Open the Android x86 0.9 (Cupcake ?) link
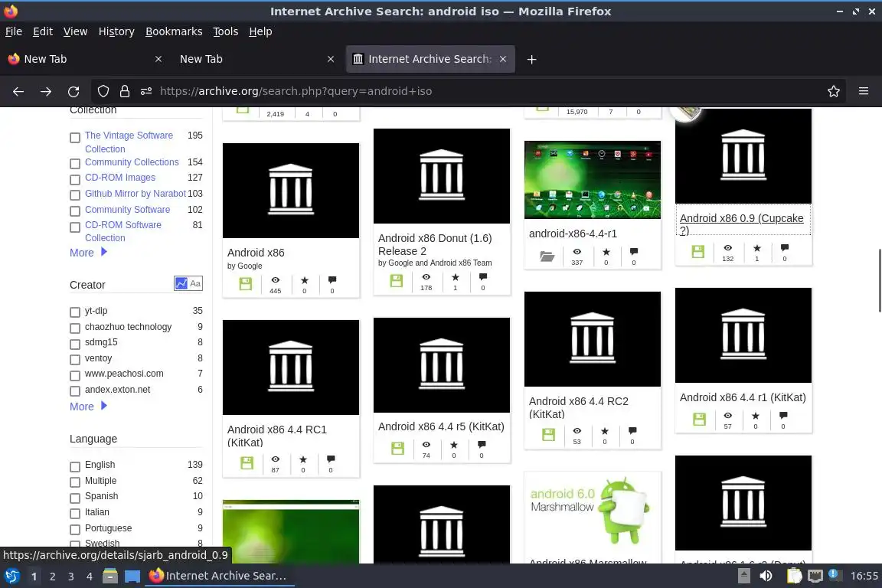Image resolution: width=882 pixels, height=588 pixels. pyautogui.click(x=741, y=224)
